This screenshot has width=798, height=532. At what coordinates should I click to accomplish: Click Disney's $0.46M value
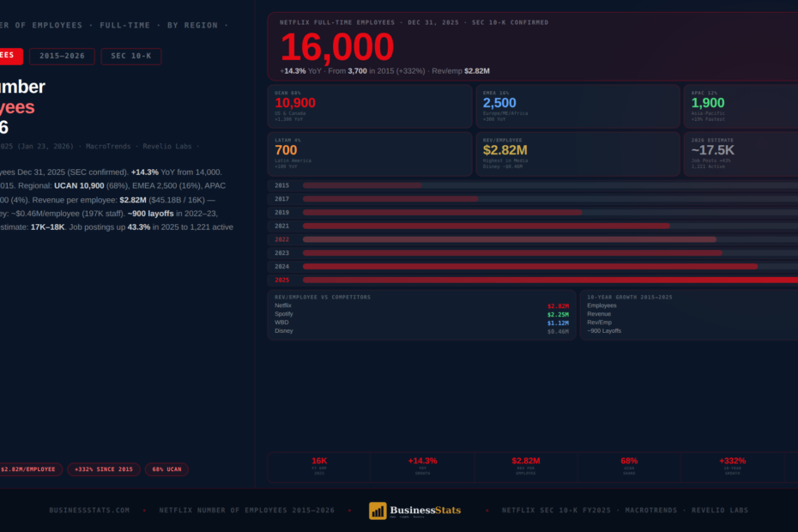(x=559, y=331)
